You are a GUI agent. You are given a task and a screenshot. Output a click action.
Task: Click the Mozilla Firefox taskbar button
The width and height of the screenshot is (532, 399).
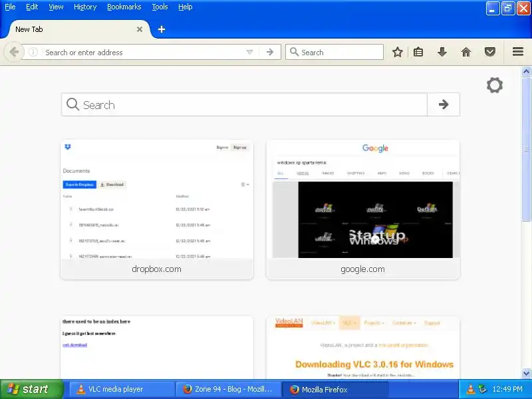coord(334,389)
